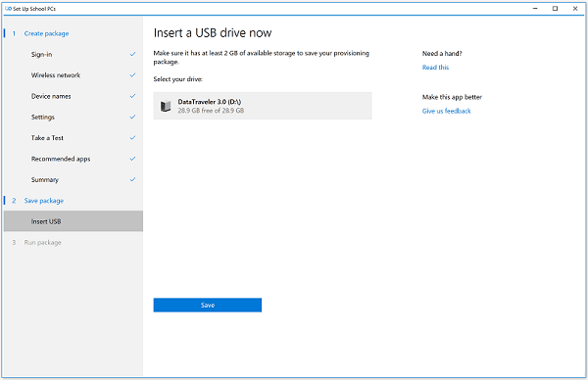Save the provisioning package

[x=208, y=305]
